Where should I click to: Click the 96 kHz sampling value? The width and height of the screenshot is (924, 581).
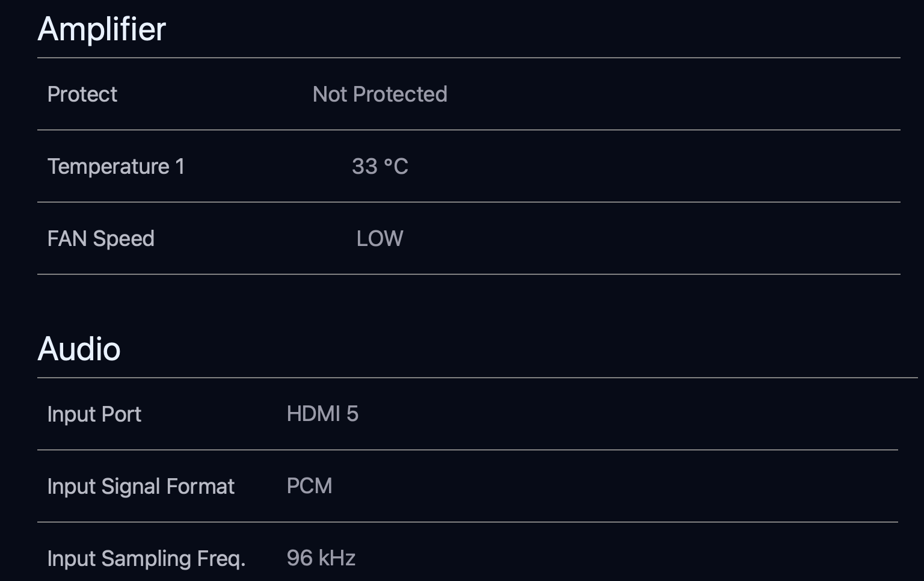pyautogui.click(x=321, y=558)
